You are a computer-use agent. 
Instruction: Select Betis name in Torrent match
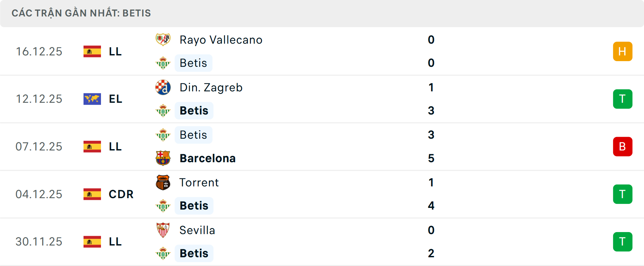194,206
